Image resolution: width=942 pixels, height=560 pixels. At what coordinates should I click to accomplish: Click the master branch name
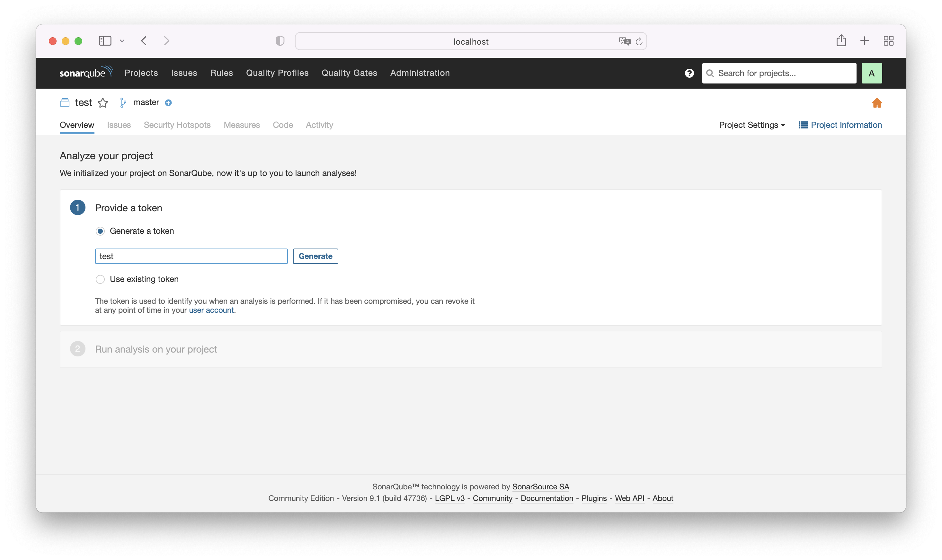tap(146, 102)
